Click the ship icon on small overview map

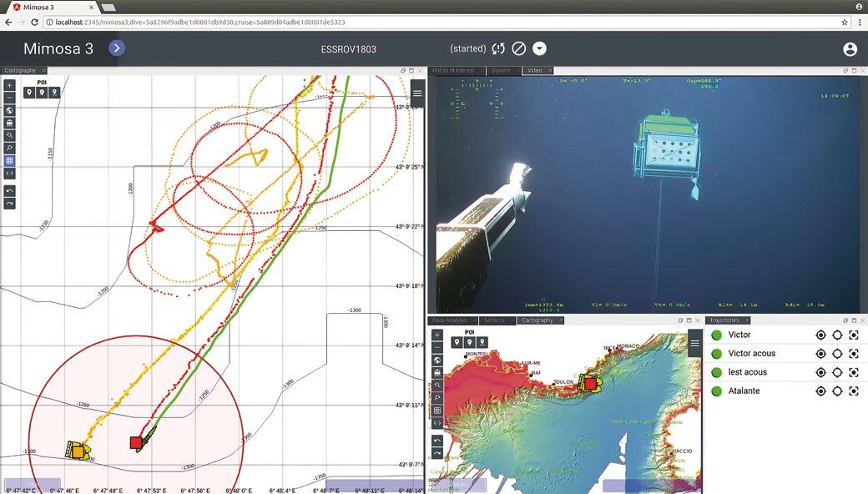[437, 373]
